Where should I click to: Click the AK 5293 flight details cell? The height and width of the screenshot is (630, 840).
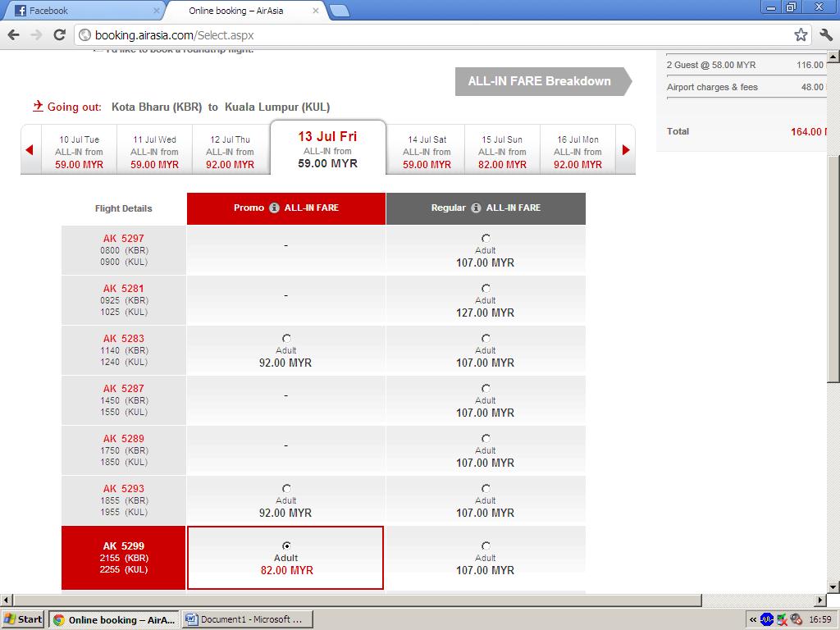point(124,500)
